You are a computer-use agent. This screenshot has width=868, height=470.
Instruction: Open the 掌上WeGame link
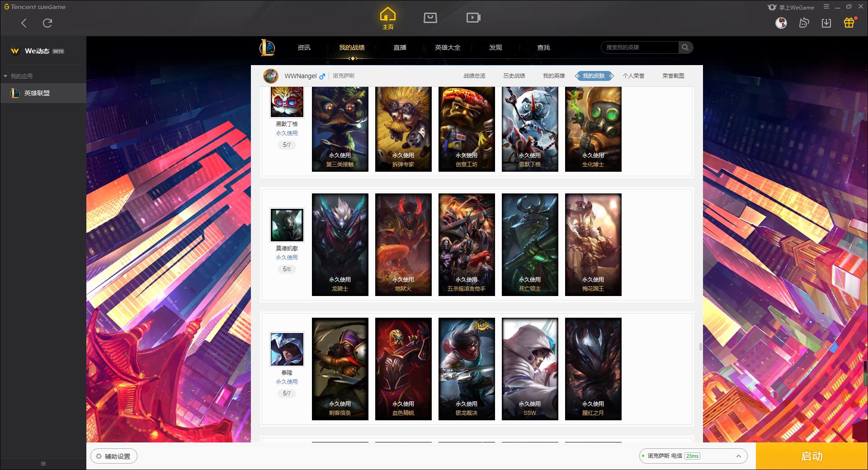click(x=791, y=7)
